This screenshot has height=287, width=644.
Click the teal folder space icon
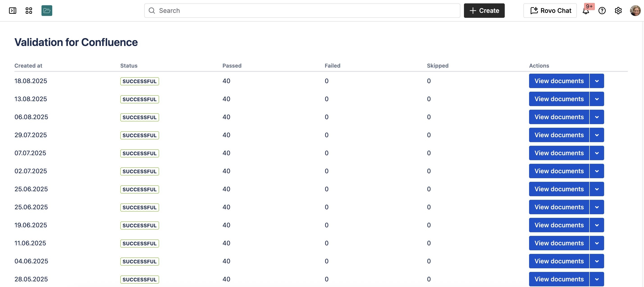[x=47, y=11]
